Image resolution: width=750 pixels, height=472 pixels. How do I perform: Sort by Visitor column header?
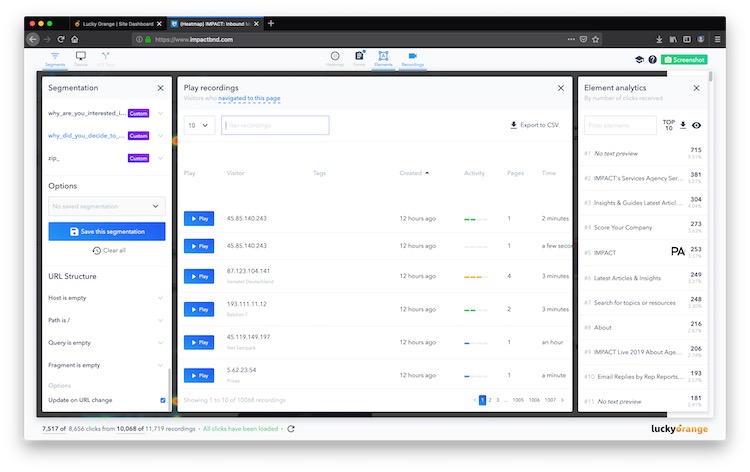tap(235, 173)
